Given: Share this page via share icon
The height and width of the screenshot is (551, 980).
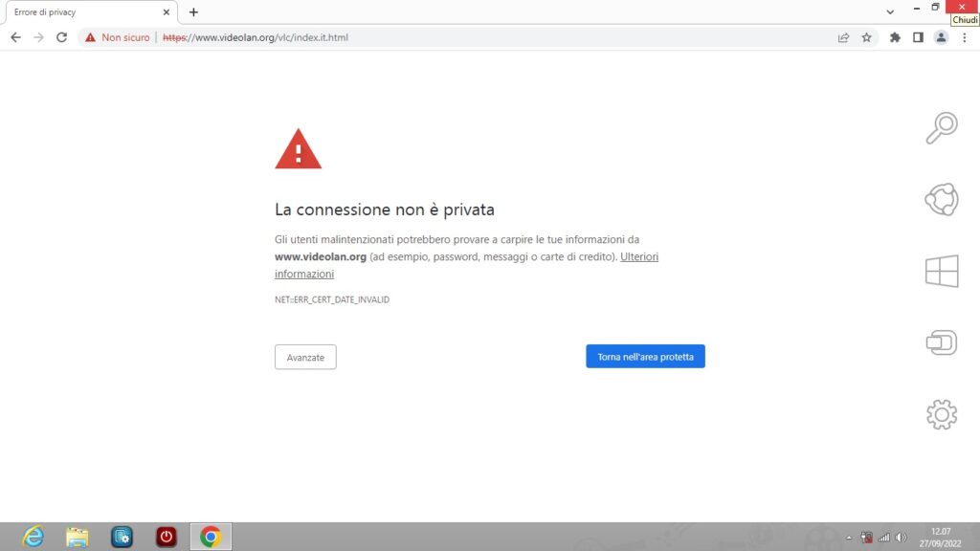Looking at the screenshot, I should 844,37.
